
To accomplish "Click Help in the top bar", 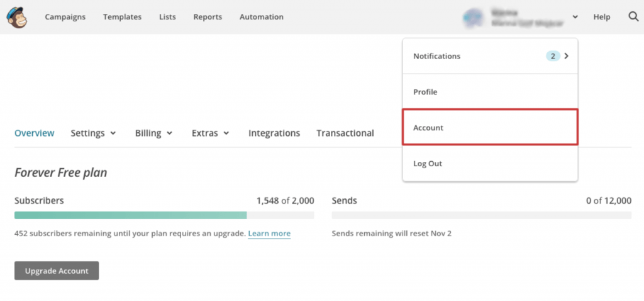I will (x=602, y=17).
